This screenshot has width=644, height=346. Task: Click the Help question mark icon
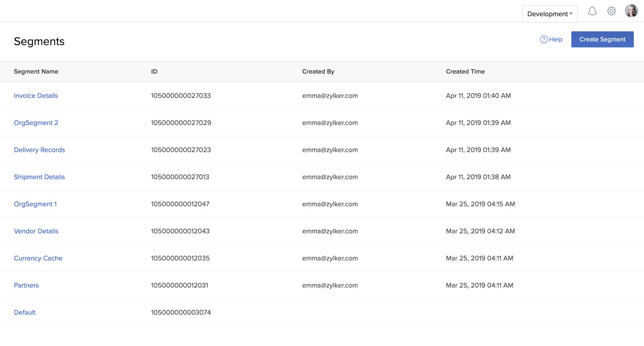pos(544,40)
